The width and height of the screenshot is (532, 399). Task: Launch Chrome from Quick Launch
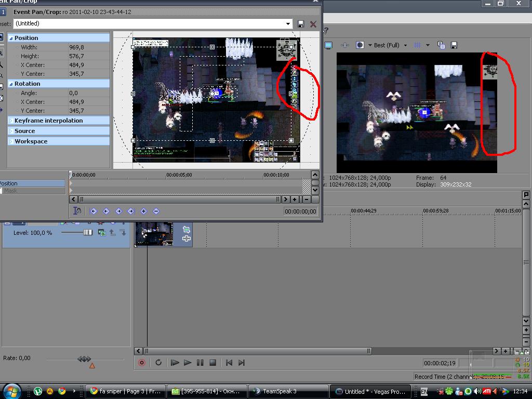click(x=62, y=391)
